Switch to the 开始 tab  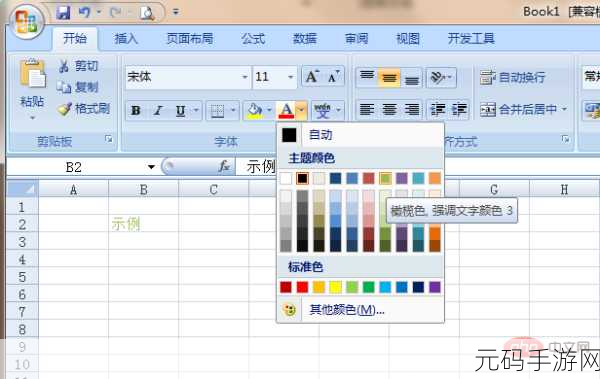click(x=75, y=38)
